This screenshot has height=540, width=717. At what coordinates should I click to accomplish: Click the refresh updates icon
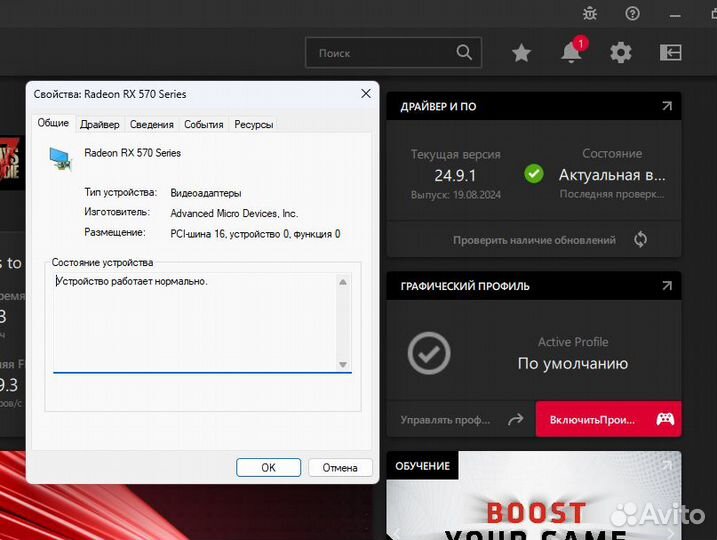(640, 240)
